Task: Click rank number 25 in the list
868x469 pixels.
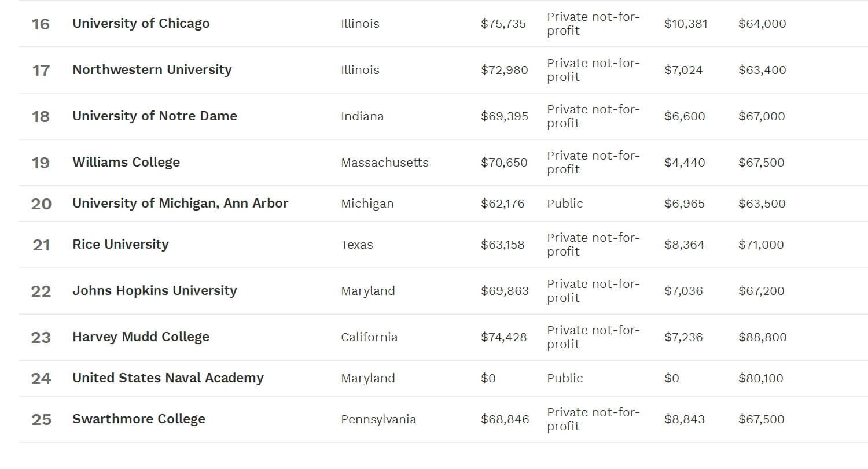Action: click(41, 419)
